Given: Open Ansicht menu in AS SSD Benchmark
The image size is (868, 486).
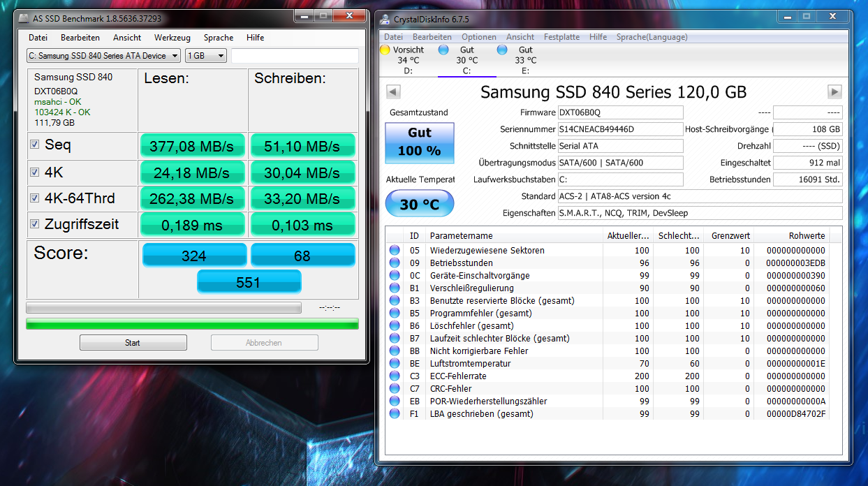Looking at the screenshot, I should 127,38.
